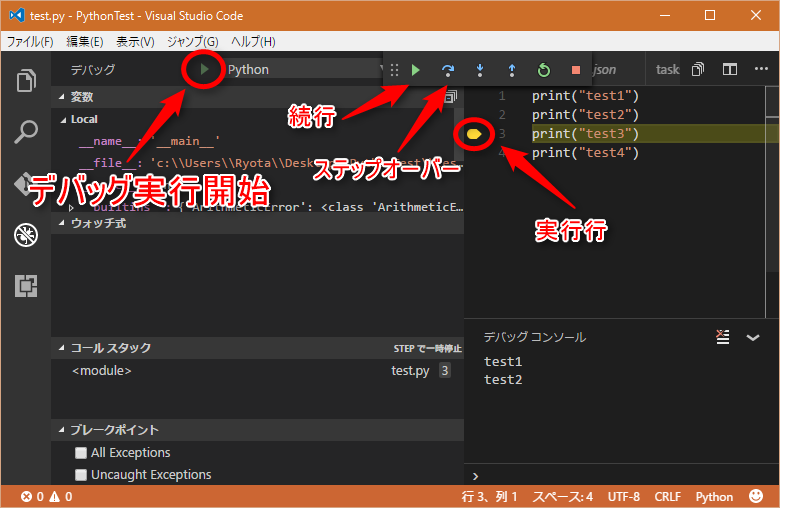The width and height of the screenshot is (802, 508).
Task: Click the __name__ variable entry
Action: [x=149, y=141]
